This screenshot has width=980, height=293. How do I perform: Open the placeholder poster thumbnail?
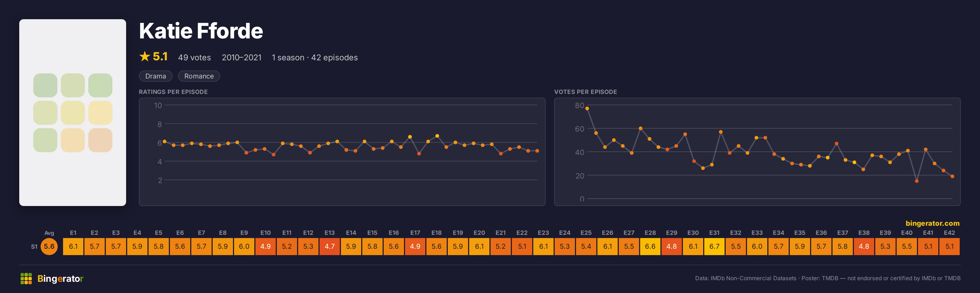point(73,113)
